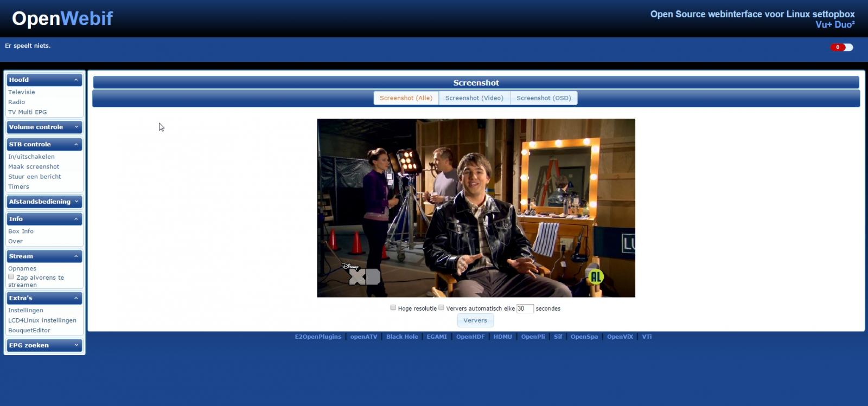Open the Over link
Viewport: 868px width, 406px height.
coord(15,242)
